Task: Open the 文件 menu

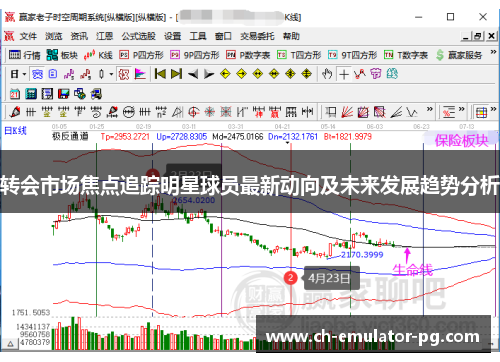Action: tap(28, 36)
